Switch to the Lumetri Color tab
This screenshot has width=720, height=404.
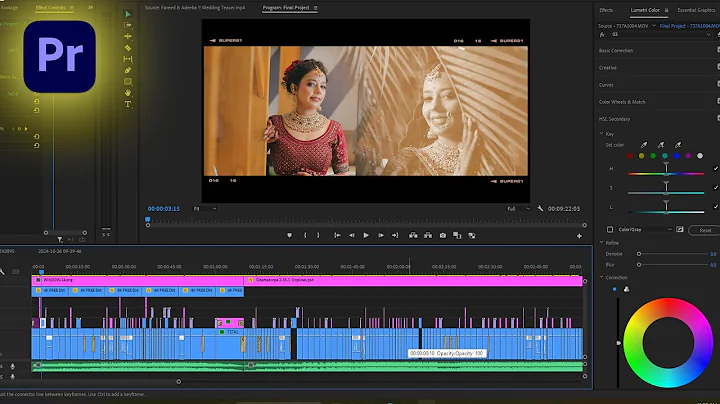point(645,10)
